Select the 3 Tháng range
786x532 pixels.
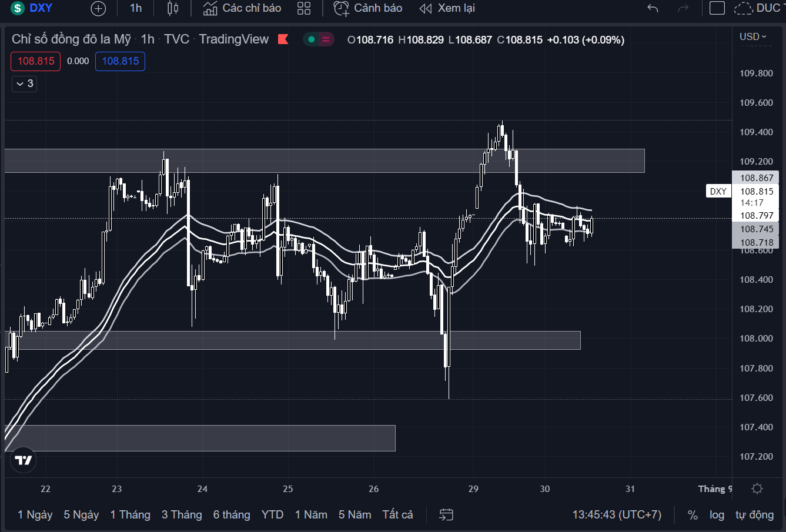(x=182, y=515)
